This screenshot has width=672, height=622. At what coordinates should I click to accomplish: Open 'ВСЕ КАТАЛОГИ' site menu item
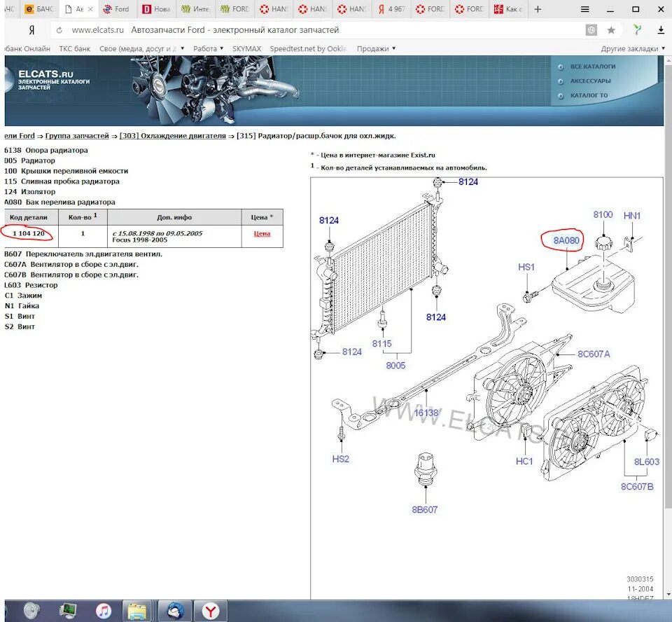pos(593,67)
